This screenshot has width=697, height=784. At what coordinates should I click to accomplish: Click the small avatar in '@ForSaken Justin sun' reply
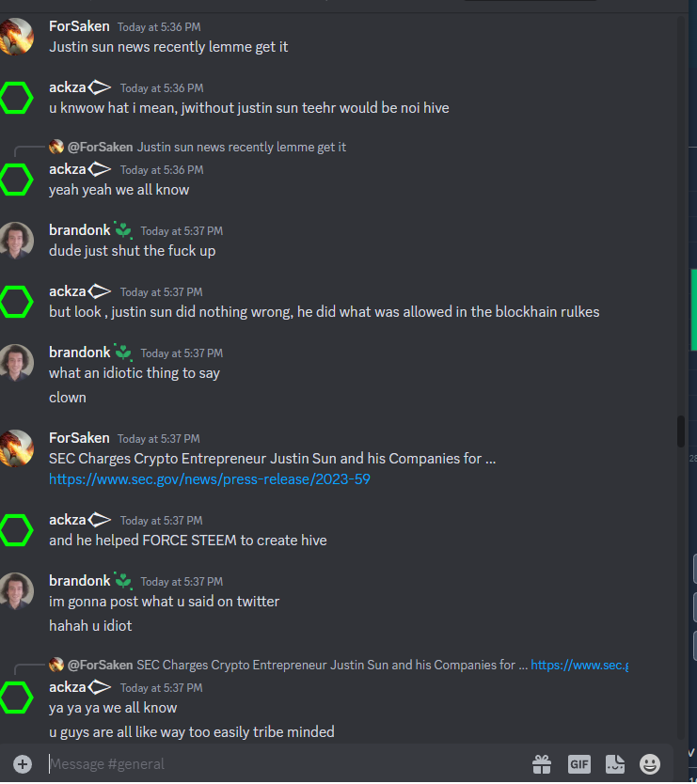[x=56, y=147]
